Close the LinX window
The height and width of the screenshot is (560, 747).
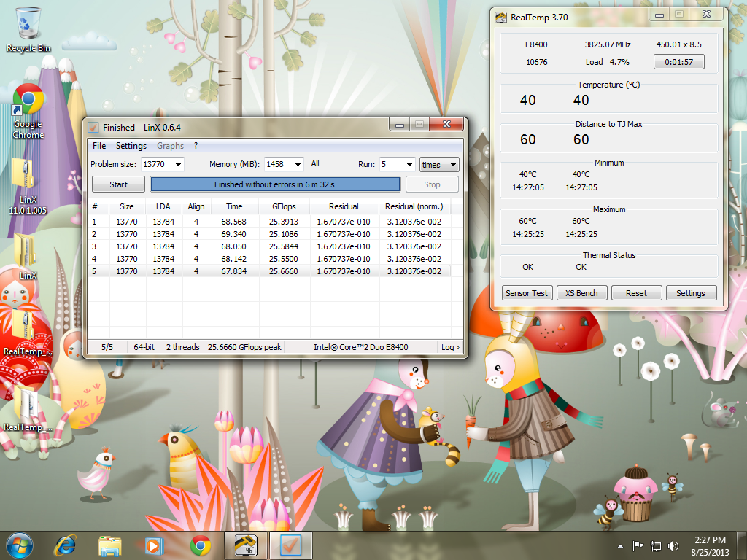point(446,124)
